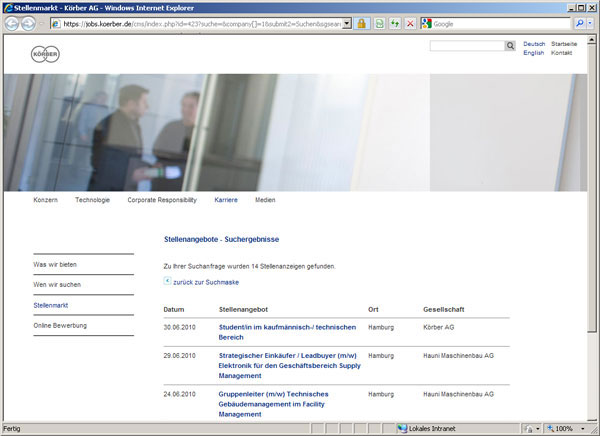
Task: Click the Internet Explorer title bar icon
Action: coord(8,8)
